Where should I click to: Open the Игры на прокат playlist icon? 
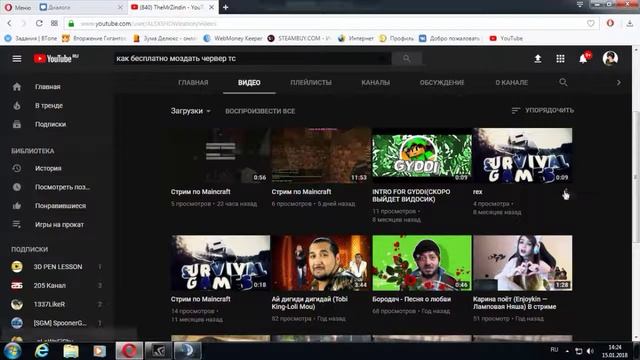point(17,224)
